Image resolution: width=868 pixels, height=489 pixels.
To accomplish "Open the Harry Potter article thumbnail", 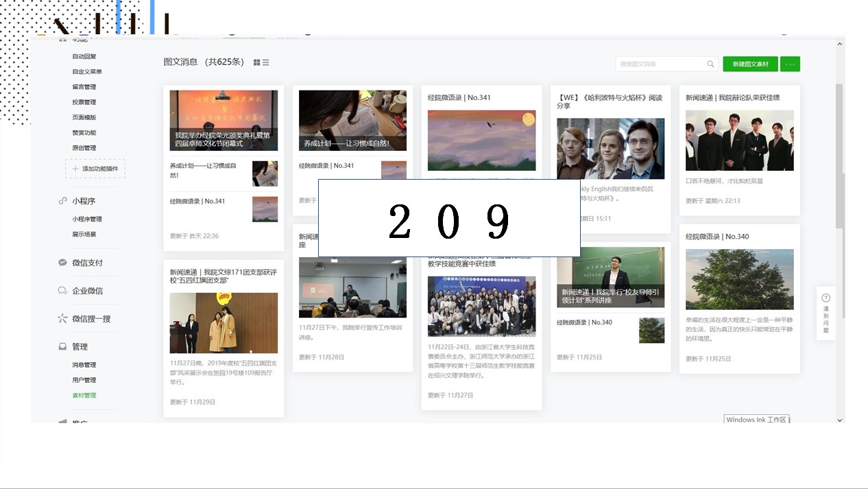I will [610, 148].
